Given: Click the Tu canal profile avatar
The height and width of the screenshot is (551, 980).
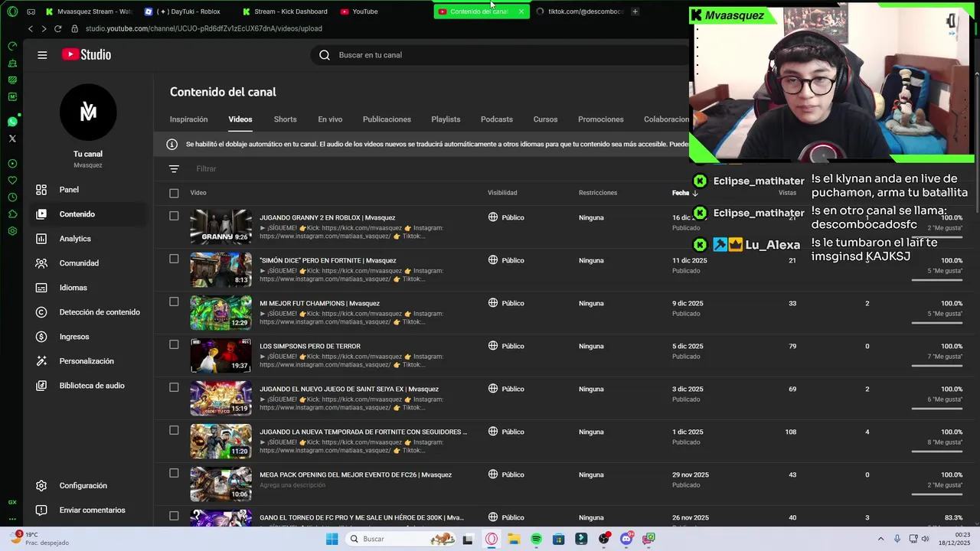Looking at the screenshot, I should [88, 112].
